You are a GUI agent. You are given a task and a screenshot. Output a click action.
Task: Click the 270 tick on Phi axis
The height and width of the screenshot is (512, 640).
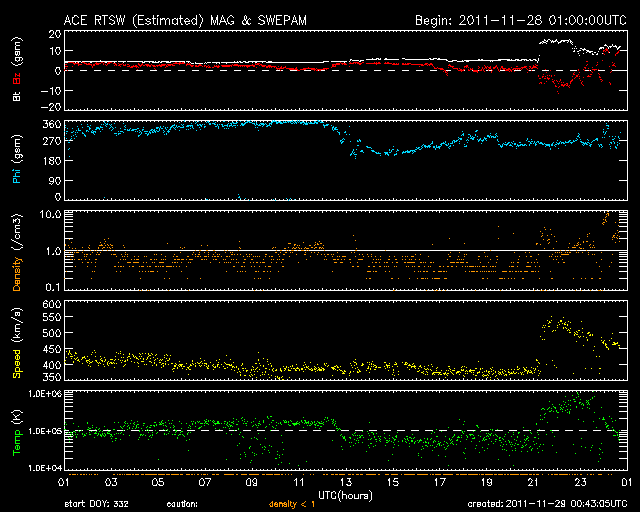click(x=52, y=141)
